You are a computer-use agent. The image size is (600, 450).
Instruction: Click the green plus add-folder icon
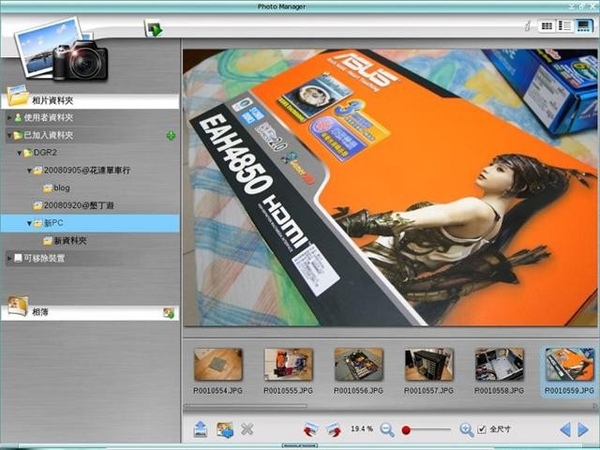click(171, 135)
